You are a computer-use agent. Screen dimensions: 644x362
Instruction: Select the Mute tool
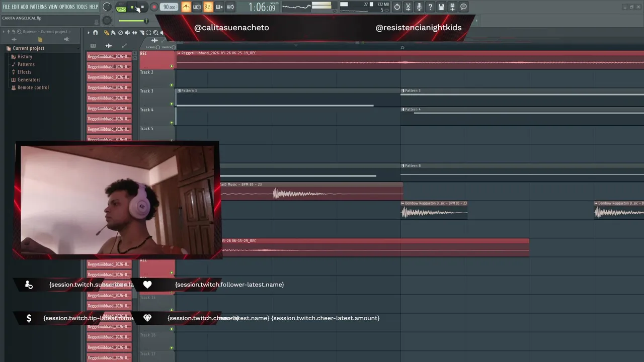pyautogui.click(x=127, y=33)
